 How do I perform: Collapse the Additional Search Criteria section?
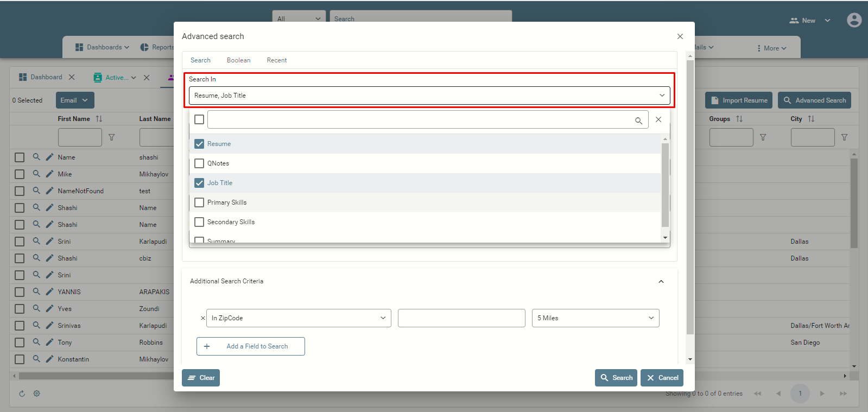click(661, 281)
